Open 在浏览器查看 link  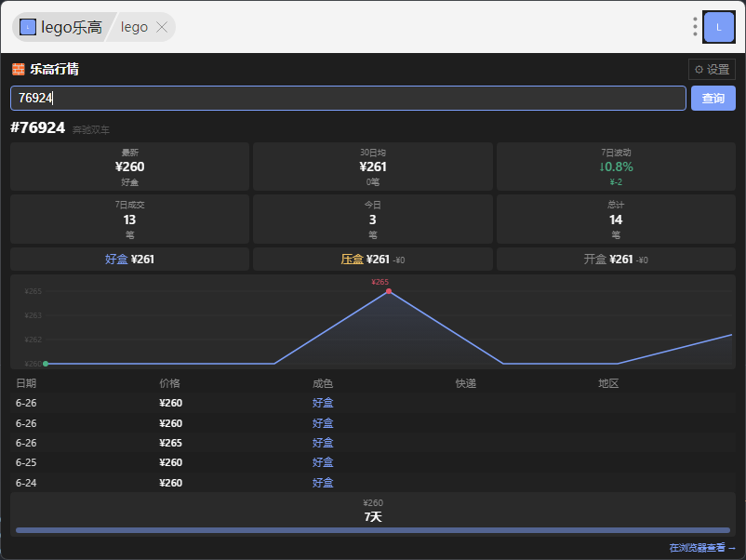[702, 548]
